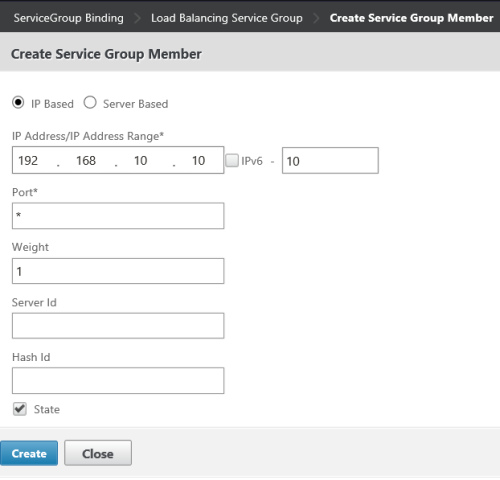Select the IP Based radio option
This screenshot has height=480, width=500.
(x=18, y=102)
